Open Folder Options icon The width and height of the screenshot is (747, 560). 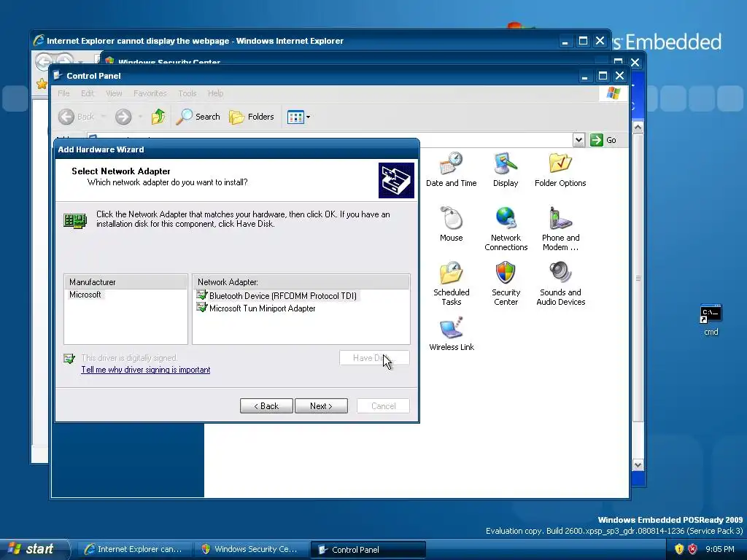pos(560,169)
